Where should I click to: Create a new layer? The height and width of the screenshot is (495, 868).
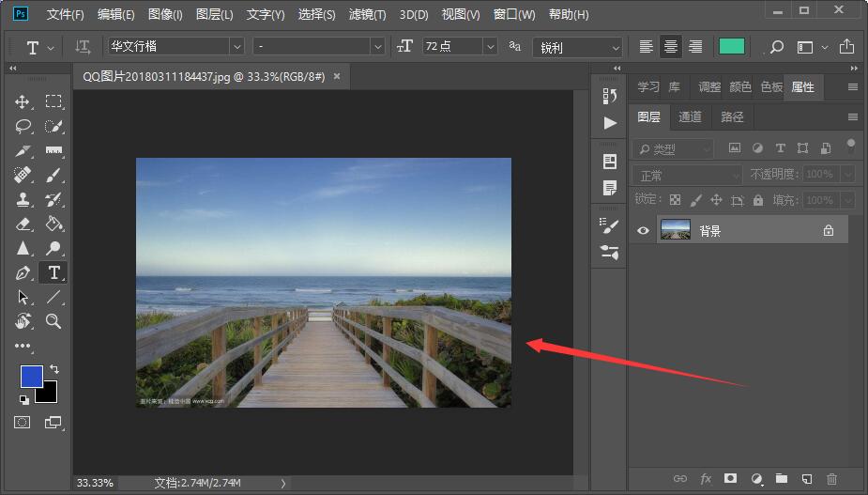[807, 479]
